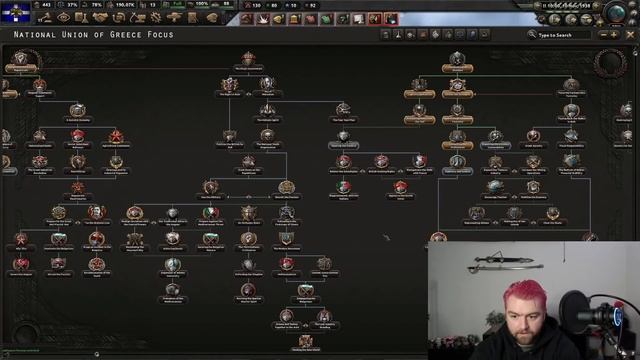Increase game speed right of the date
Image resolution: width=640 pixels, height=360 pixels.
(x=596, y=5)
